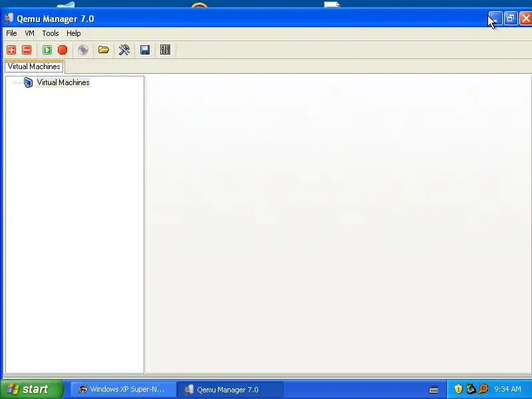The width and height of the screenshot is (532, 399).
Task: Start VM with green play icon
Action: click(x=47, y=50)
